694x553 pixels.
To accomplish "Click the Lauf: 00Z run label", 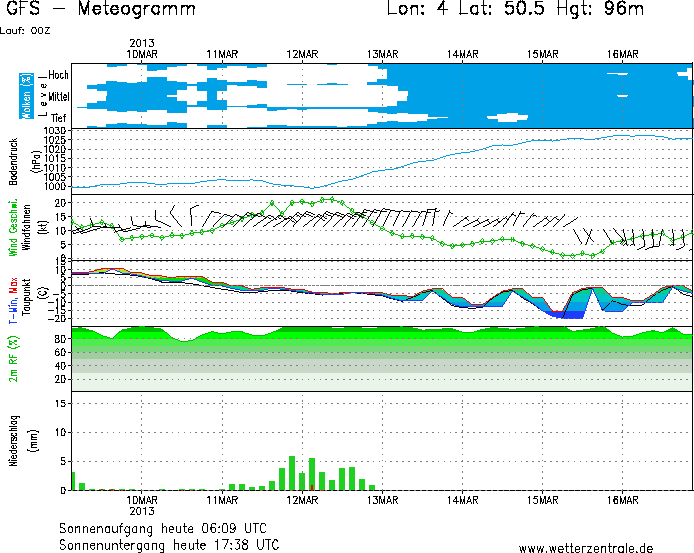I will coord(24,30).
